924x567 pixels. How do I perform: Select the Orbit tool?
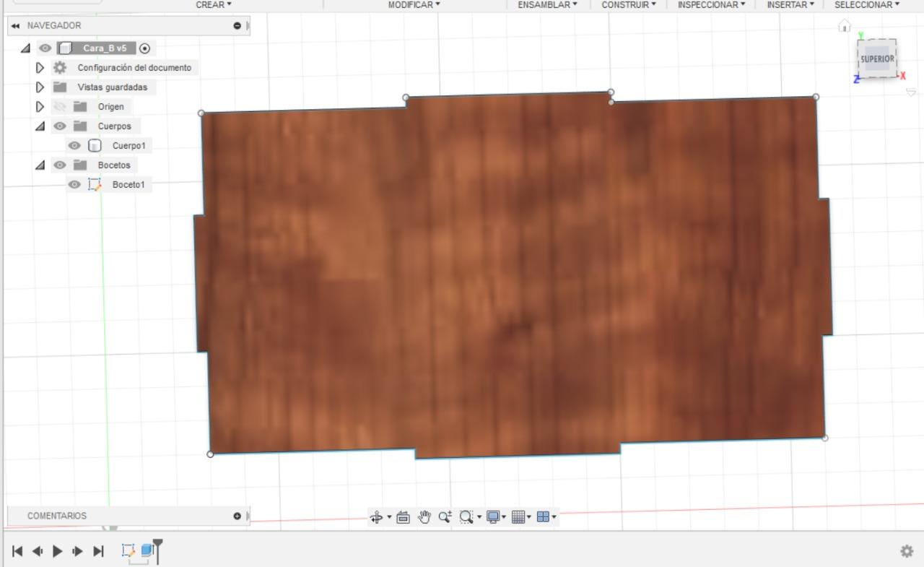click(x=376, y=517)
